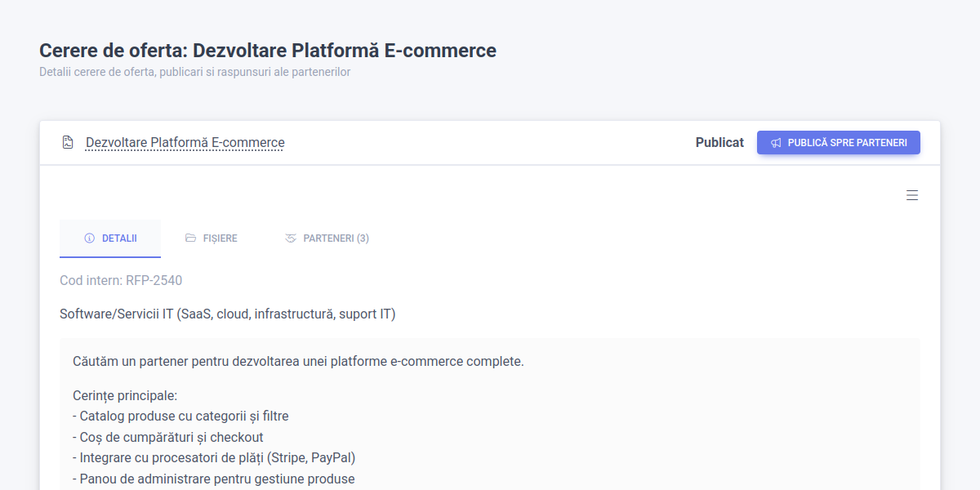Click the Catalog produse requirement line

point(184,416)
